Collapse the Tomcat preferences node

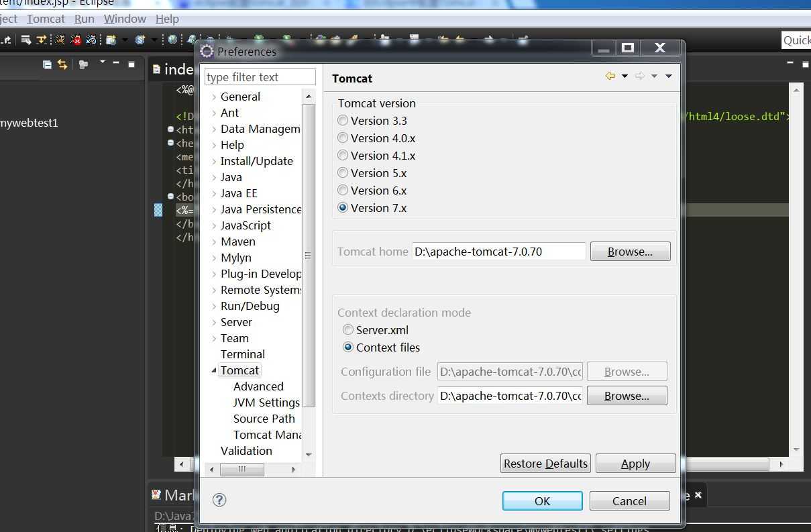coord(214,370)
